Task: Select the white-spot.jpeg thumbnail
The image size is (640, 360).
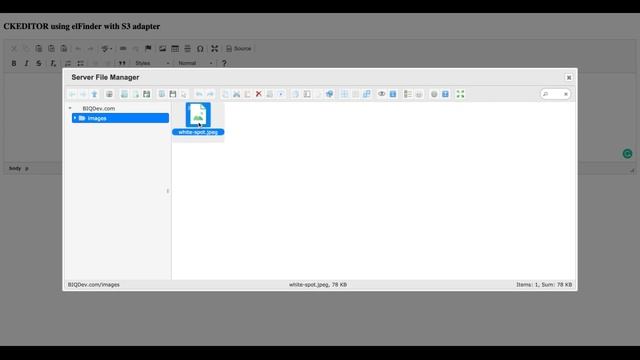Action: [x=198, y=115]
